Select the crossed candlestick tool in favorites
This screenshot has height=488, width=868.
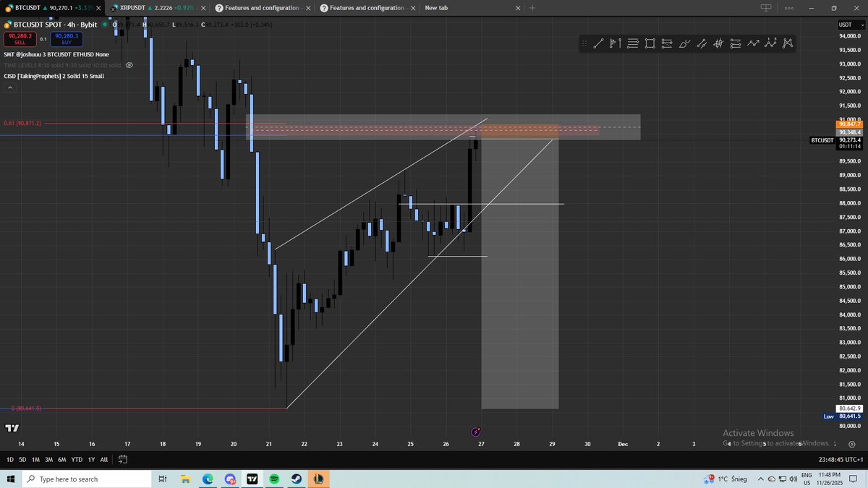718,43
